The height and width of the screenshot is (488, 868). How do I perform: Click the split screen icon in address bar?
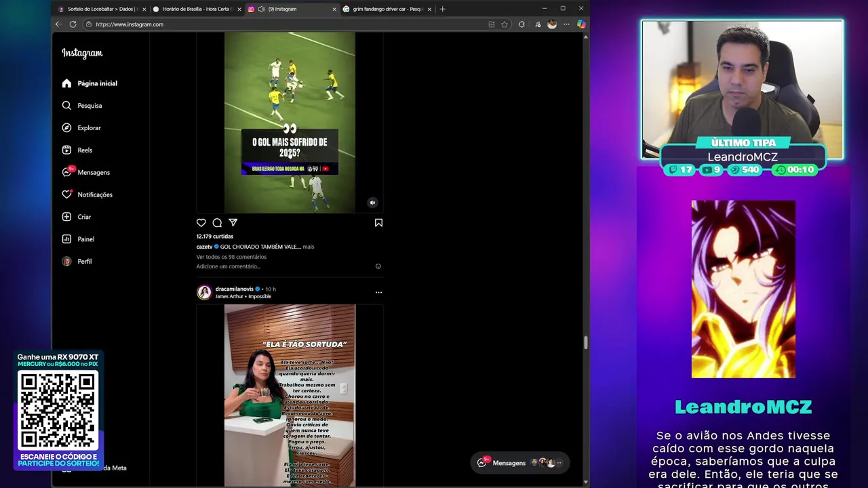(492, 24)
